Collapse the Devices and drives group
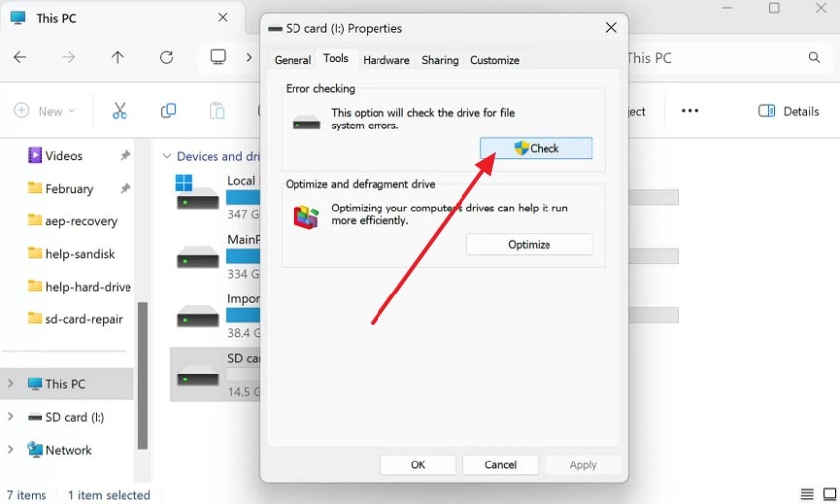Image resolution: width=840 pixels, height=504 pixels. pos(167,156)
